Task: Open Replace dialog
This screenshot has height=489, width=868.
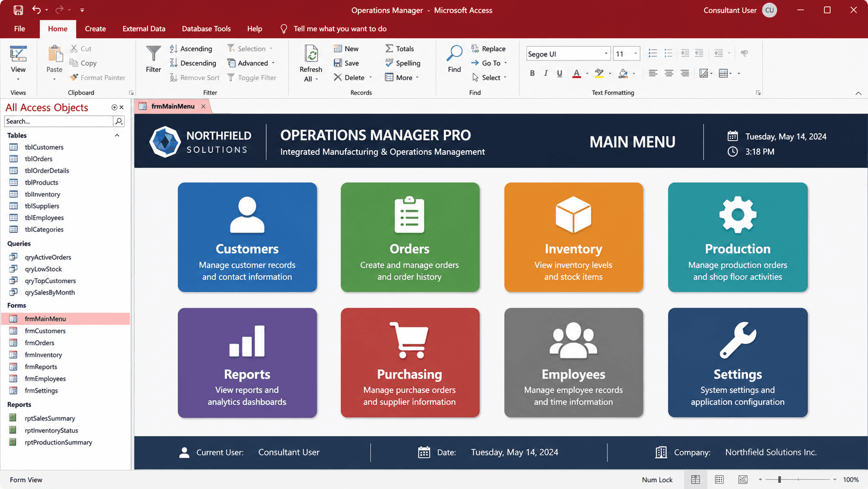Action: 488,48
